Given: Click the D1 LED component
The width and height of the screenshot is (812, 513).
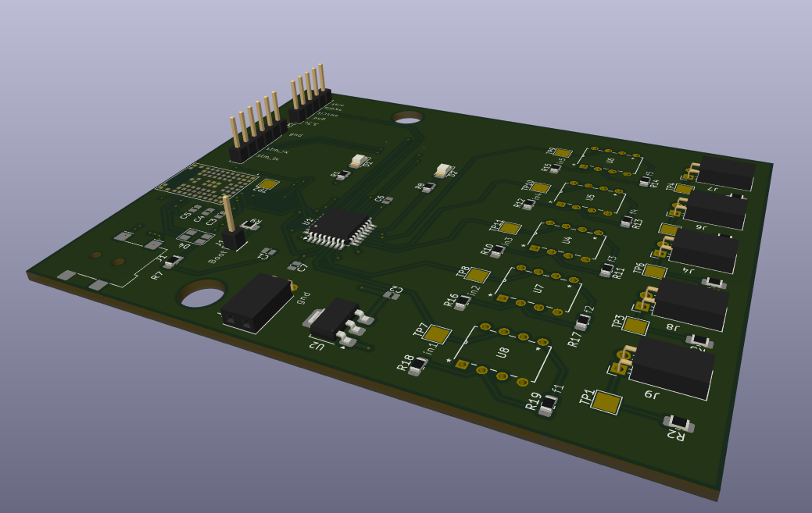Looking at the screenshot, I should (x=358, y=160).
